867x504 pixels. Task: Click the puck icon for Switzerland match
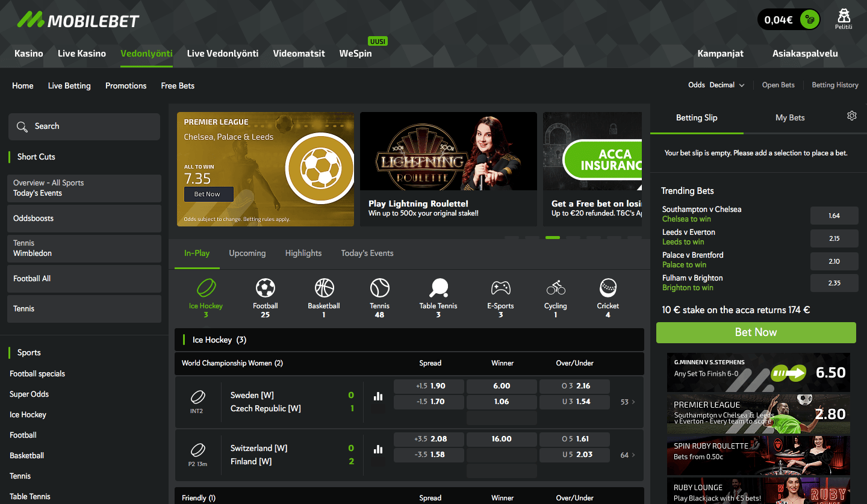coord(197,449)
